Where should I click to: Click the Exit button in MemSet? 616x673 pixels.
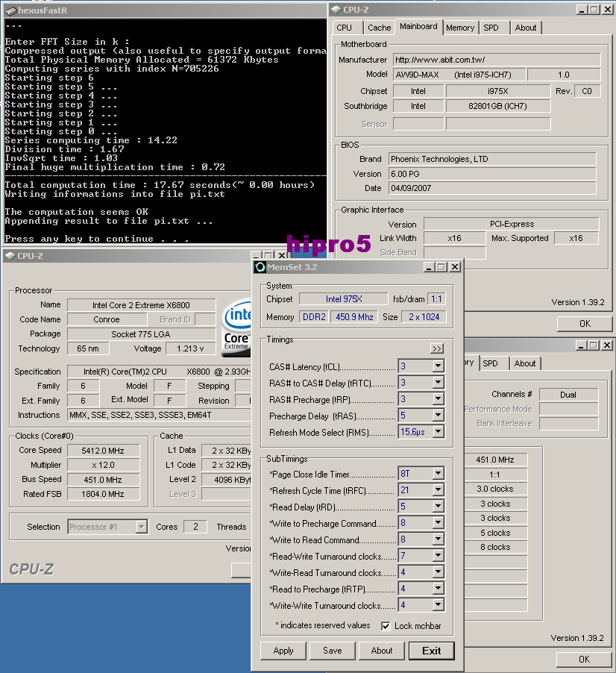pyautogui.click(x=432, y=651)
